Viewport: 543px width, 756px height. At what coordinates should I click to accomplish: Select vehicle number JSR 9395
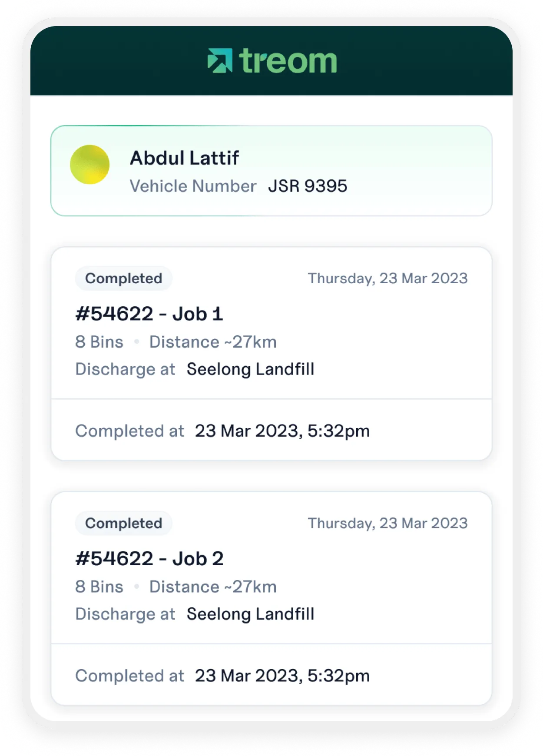pyautogui.click(x=308, y=186)
